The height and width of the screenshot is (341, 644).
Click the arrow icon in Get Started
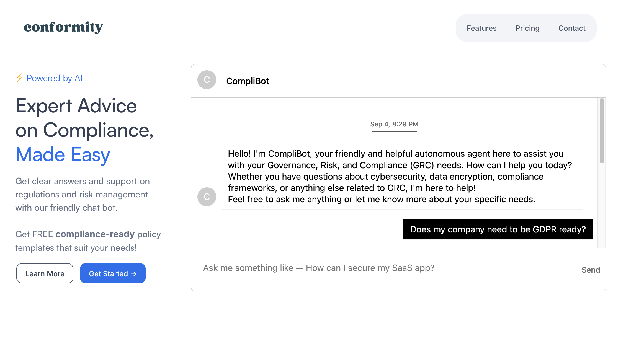[x=134, y=274]
